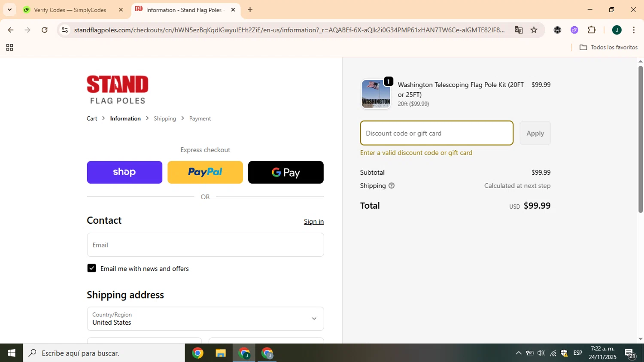Switch to the Verify Codes SimplyCodes tab
Viewport: 644px width, 362px height.
pos(70,10)
